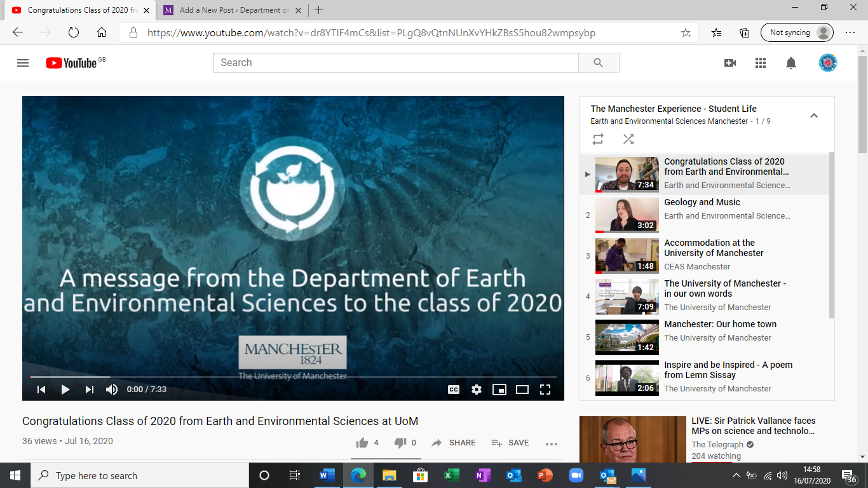Open The University of Manchester in our own words
This screenshot has height=488, width=868.
(705, 297)
